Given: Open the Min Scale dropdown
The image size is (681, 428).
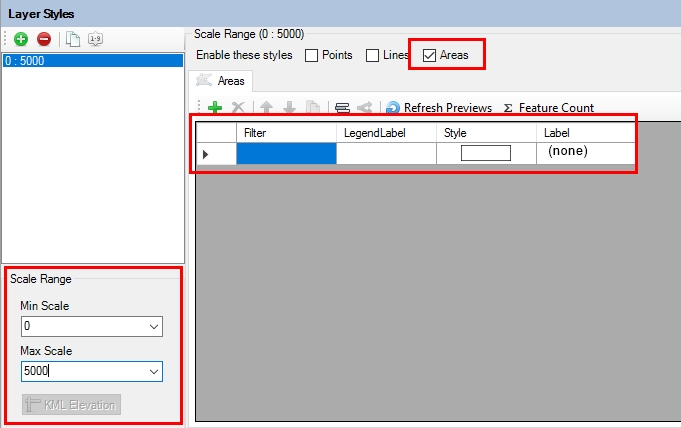Looking at the screenshot, I should coord(153,326).
